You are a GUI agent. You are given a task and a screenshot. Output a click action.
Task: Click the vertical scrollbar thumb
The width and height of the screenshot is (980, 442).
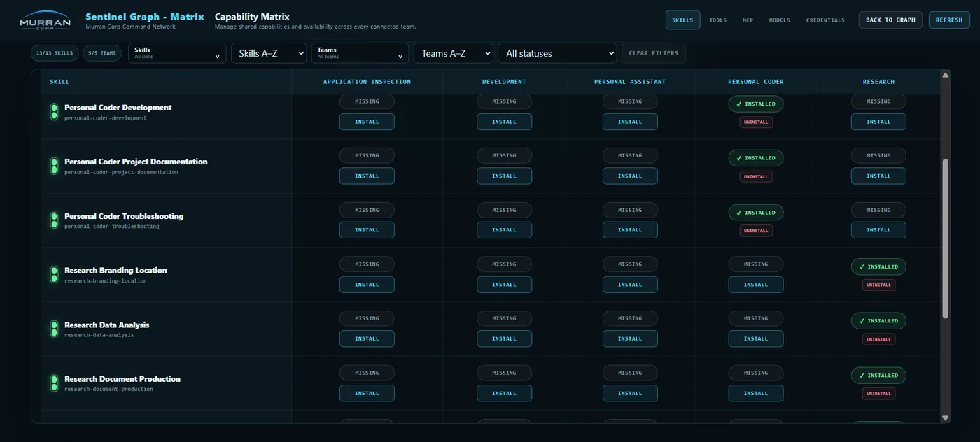(x=946, y=238)
